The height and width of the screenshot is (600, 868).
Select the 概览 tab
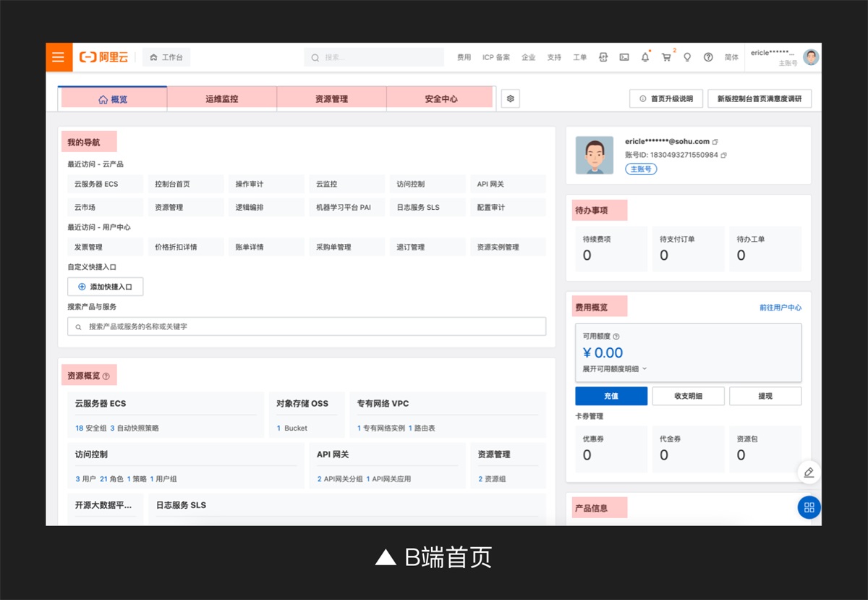113,99
